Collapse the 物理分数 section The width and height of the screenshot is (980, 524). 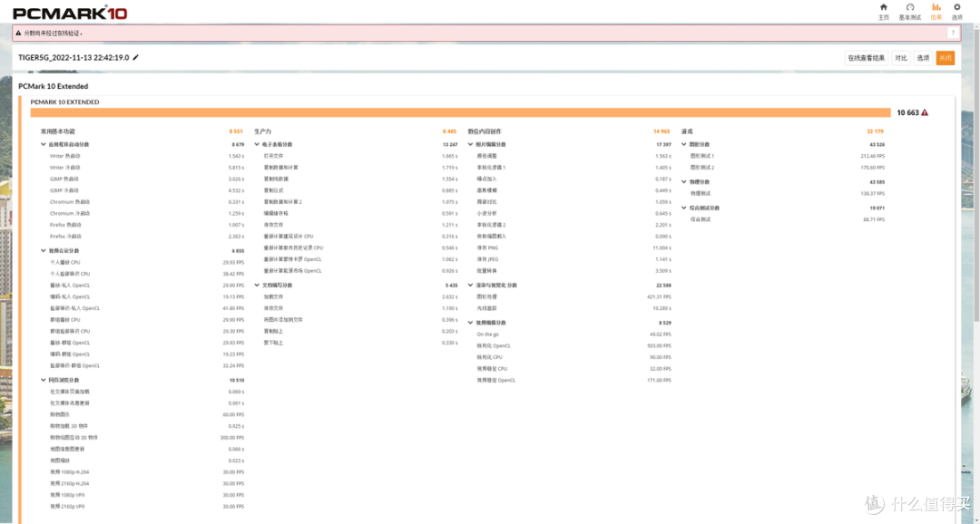(x=684, y=181)
